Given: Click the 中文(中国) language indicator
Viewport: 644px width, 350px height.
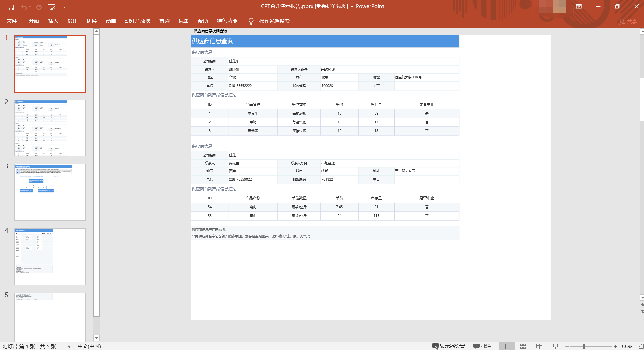Looking at the screenshot, I should (89, 346).
